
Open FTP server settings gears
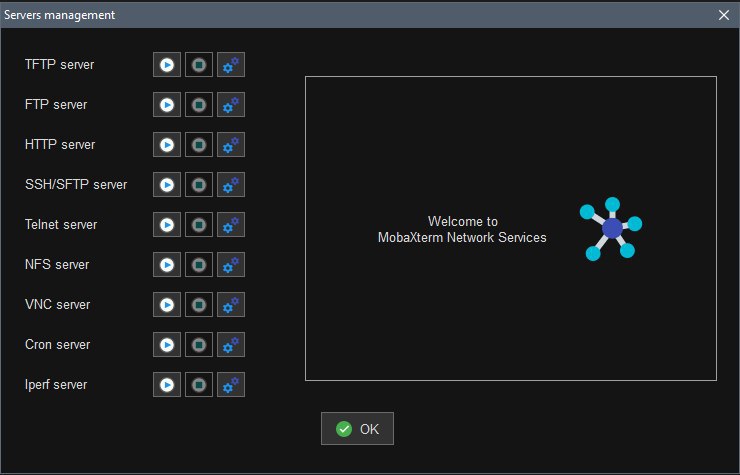tap(231, 105)
